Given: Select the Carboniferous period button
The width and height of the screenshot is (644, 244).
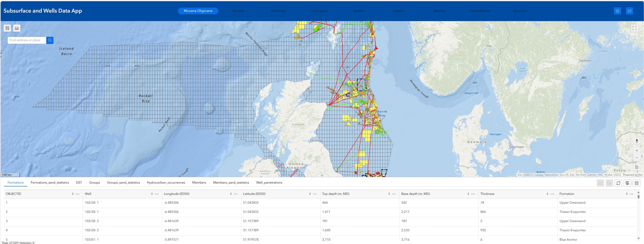Looking at the screenshot, I should (480, 11).
